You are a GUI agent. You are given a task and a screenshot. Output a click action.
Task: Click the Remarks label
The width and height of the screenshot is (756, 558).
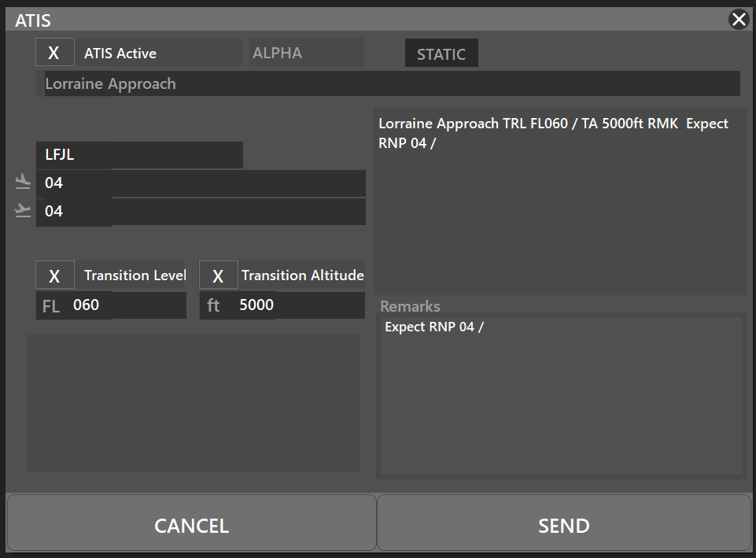point(410,306)
